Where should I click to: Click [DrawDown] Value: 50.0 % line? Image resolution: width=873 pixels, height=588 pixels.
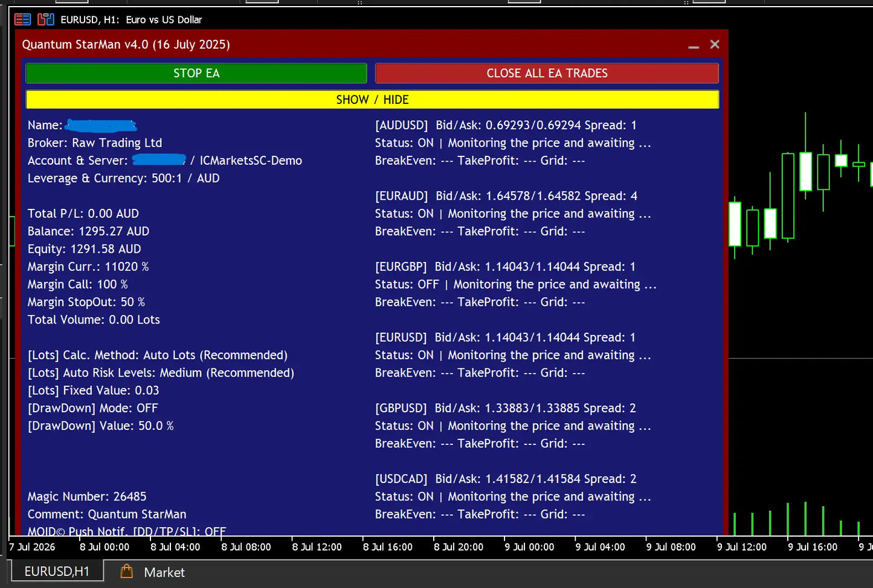[100, 426]
